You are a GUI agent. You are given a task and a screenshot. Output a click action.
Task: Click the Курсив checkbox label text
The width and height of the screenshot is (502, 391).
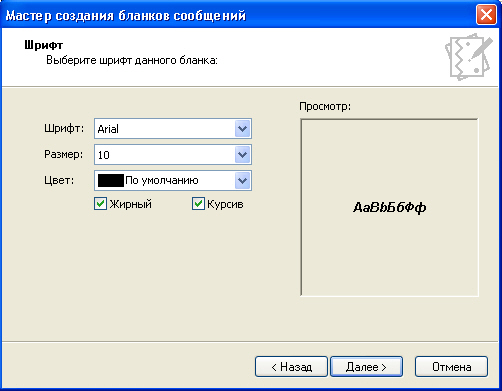coord(225,204)
